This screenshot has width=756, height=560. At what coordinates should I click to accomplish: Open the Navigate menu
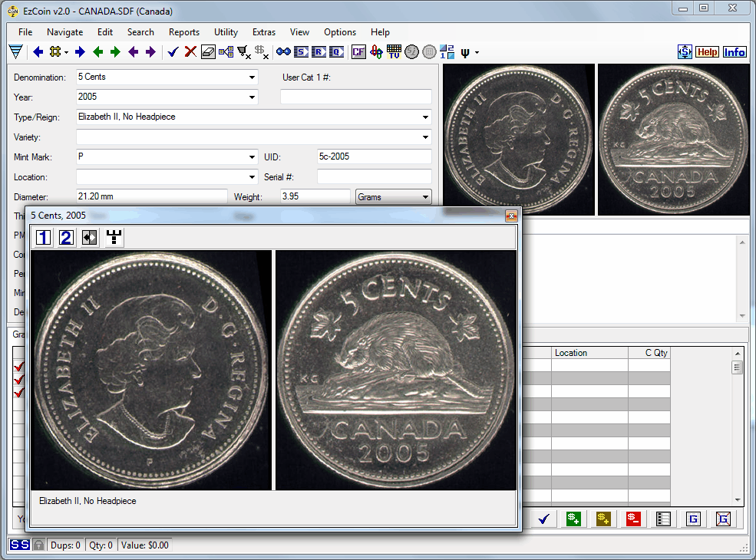tap(64, 32)
